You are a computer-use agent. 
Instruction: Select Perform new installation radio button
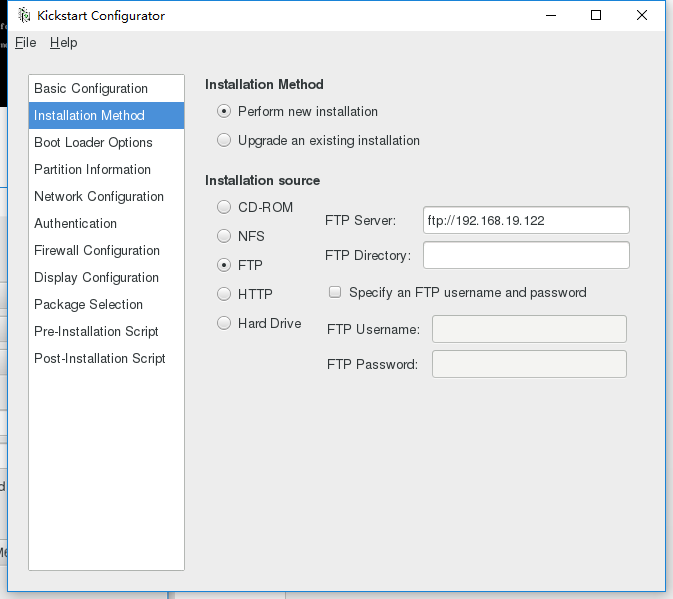coord(225,112)
